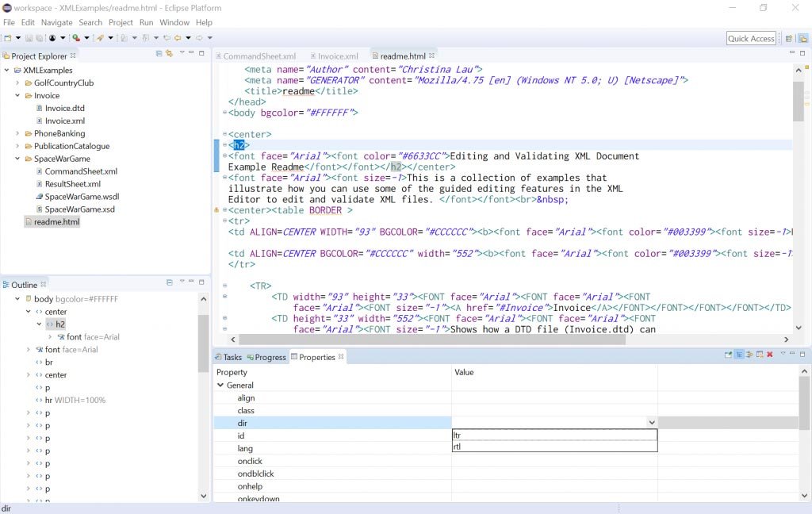812x514 pixels.
Task: Click the Resource perspective icon at far right
Action: [x=802, y=38]
